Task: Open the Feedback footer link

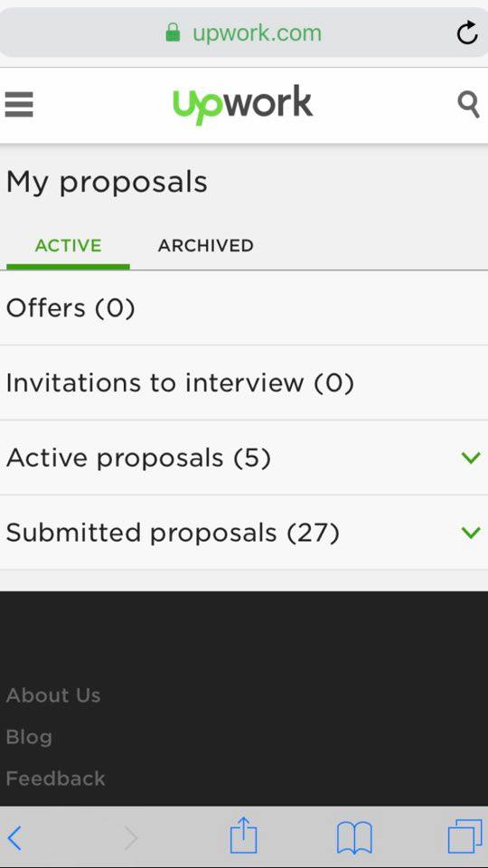Action: (55, 778)
